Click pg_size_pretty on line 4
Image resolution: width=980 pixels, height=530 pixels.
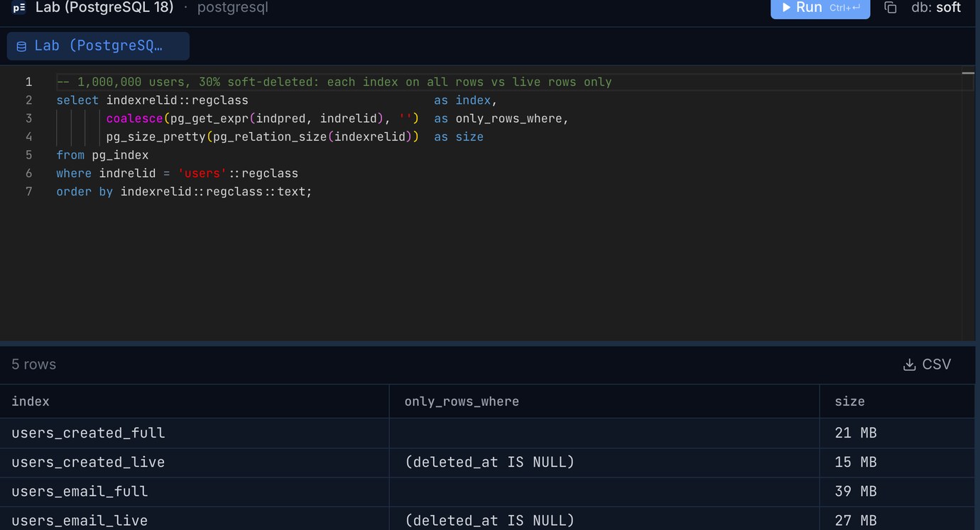click(x=156, y=136)
